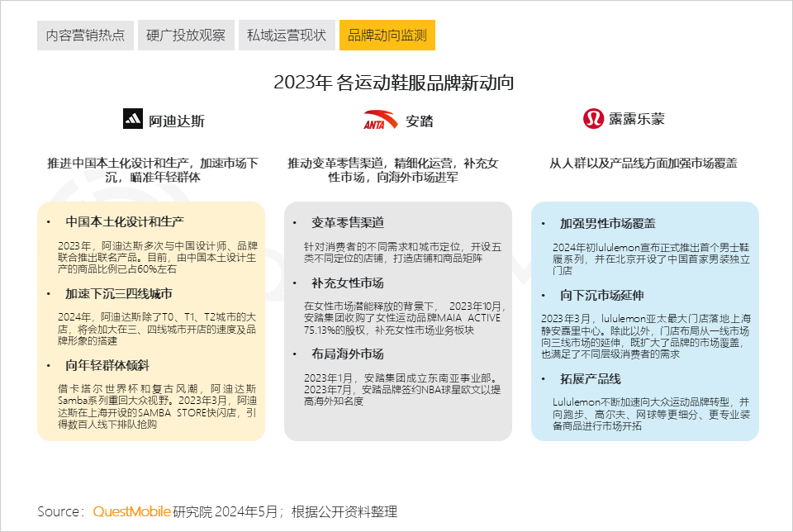793x532 pixels.
Task: Click the Adidas three-stripe logo
Action: (x=132, y=119)
